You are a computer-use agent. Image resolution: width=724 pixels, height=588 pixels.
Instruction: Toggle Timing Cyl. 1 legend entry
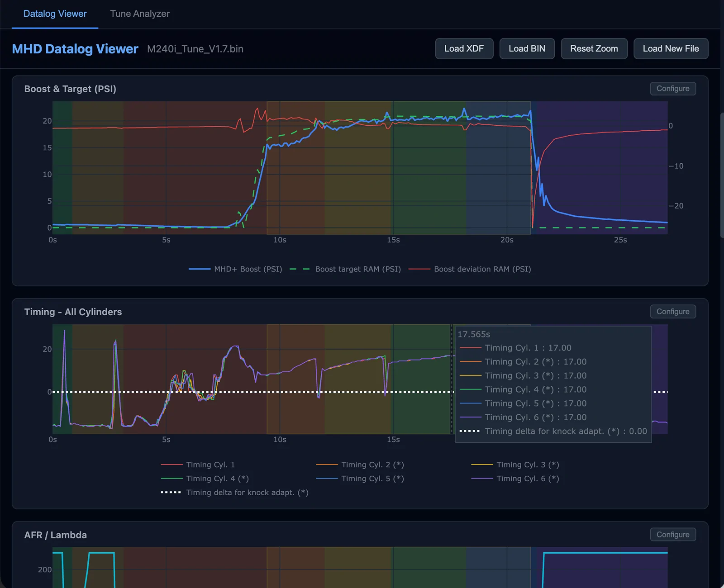[198, 465]
